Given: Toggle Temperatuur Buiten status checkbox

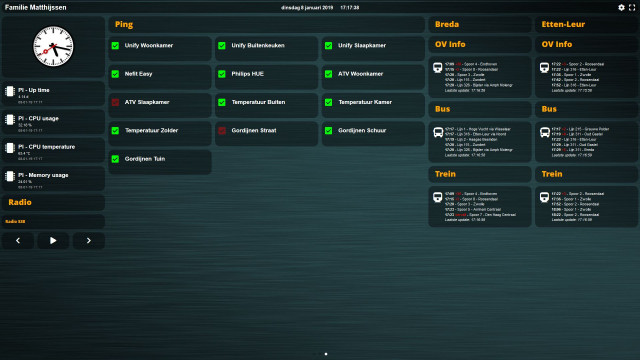Looking at the screenshot, I should coord(222,102).
